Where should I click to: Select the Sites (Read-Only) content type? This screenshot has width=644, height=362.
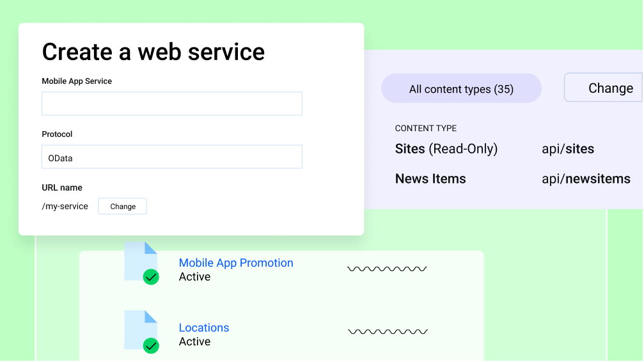(x=446, y=149)
